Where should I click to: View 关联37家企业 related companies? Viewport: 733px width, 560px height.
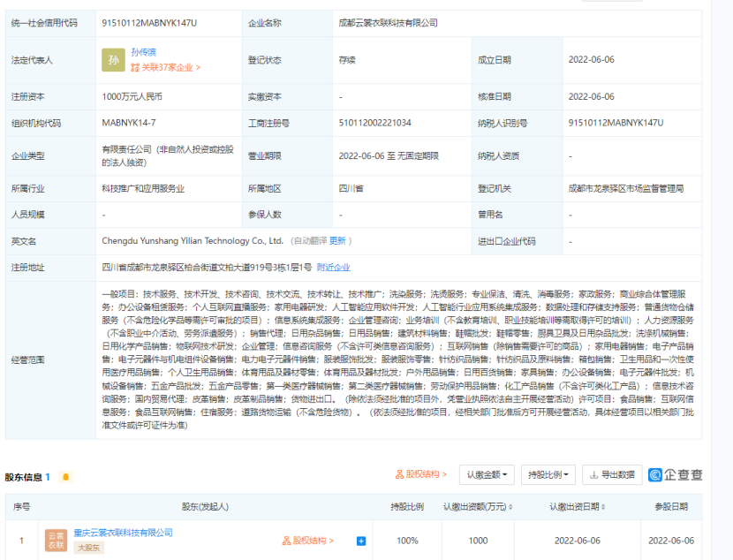165,67
